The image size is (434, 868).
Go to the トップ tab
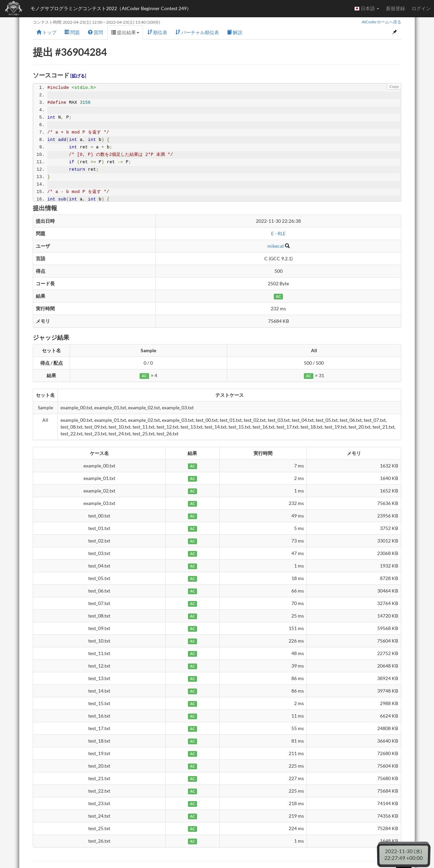[x=46, y=32]
